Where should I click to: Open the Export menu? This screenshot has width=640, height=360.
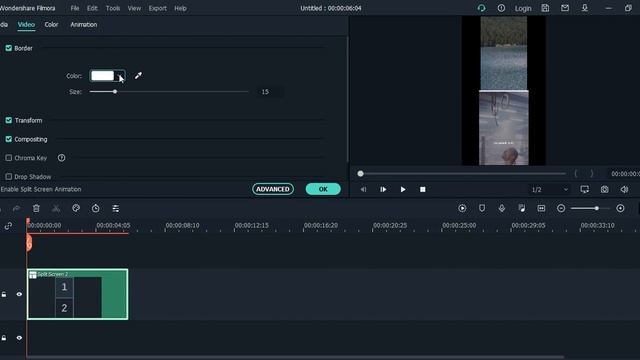158,8
